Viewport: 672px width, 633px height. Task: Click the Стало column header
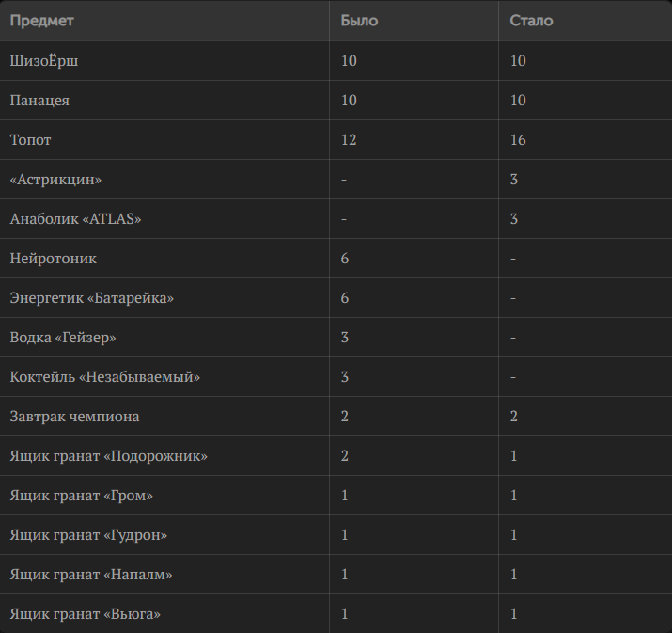coord(531,21)
